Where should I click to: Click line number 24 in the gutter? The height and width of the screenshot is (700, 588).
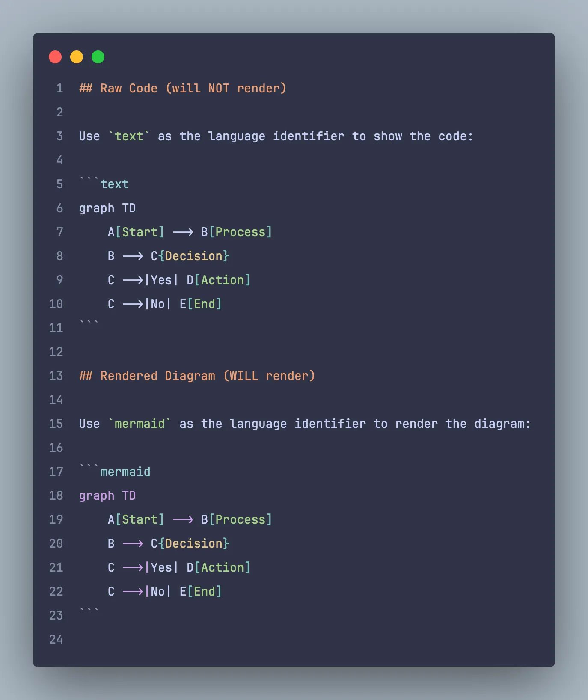coord(55,639)
